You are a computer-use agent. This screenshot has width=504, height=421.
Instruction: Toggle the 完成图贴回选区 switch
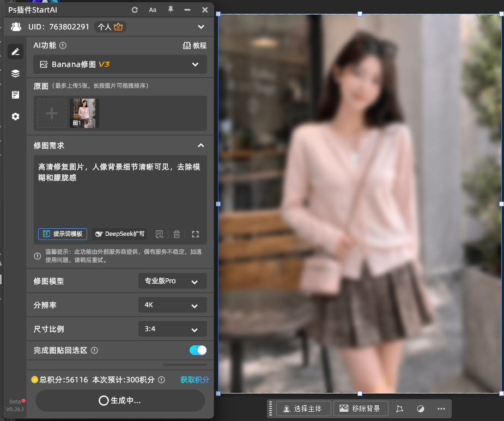[x=198, y=350]
